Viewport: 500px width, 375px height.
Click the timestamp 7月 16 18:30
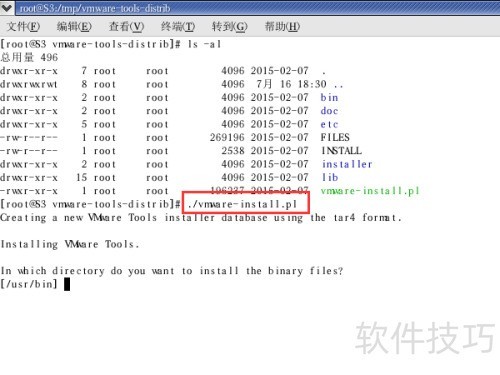tap(291, 84)
